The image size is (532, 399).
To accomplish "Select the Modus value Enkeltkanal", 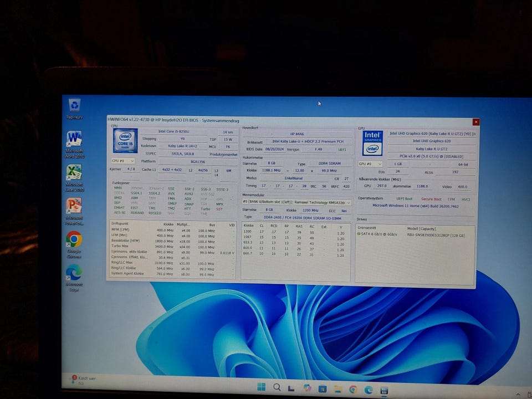I will tap(294, 178).
